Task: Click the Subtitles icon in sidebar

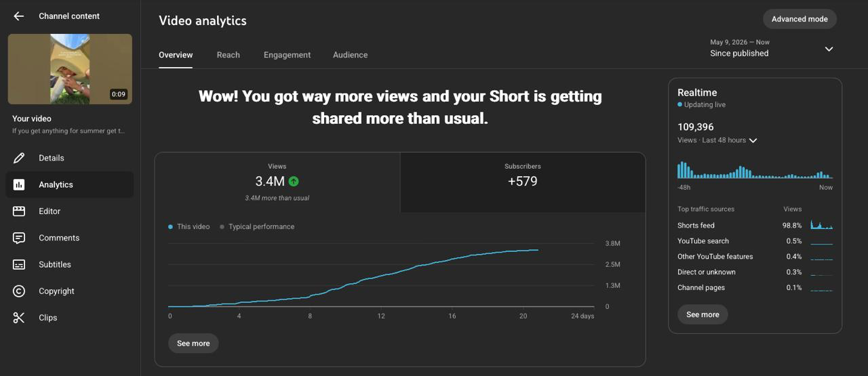Action: (x=19, y=264)
